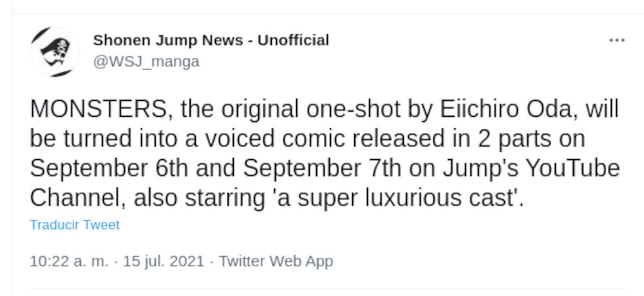
Task: Open the three-dot more options menu
Action: (616, 41)
